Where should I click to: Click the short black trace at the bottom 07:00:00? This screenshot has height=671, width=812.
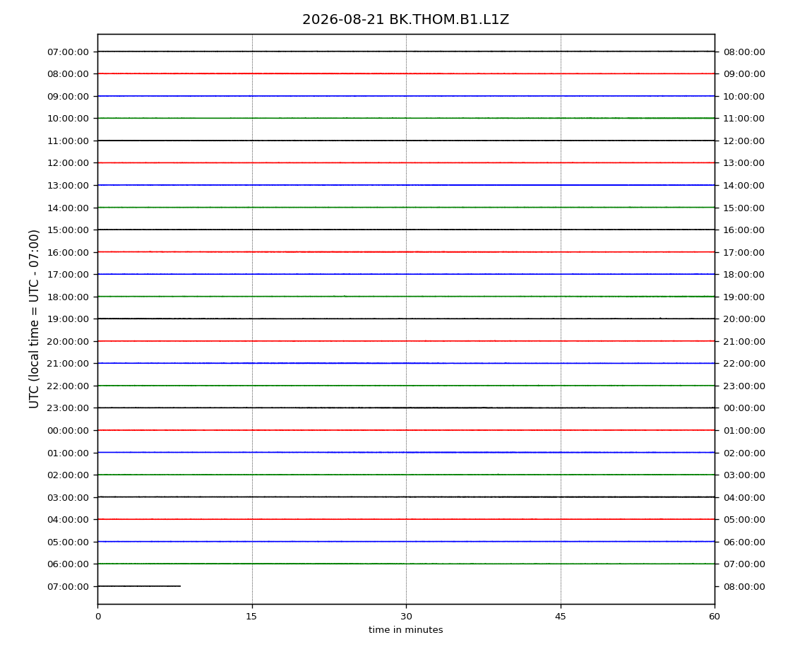pyautogui.click(x=139, y=586)
